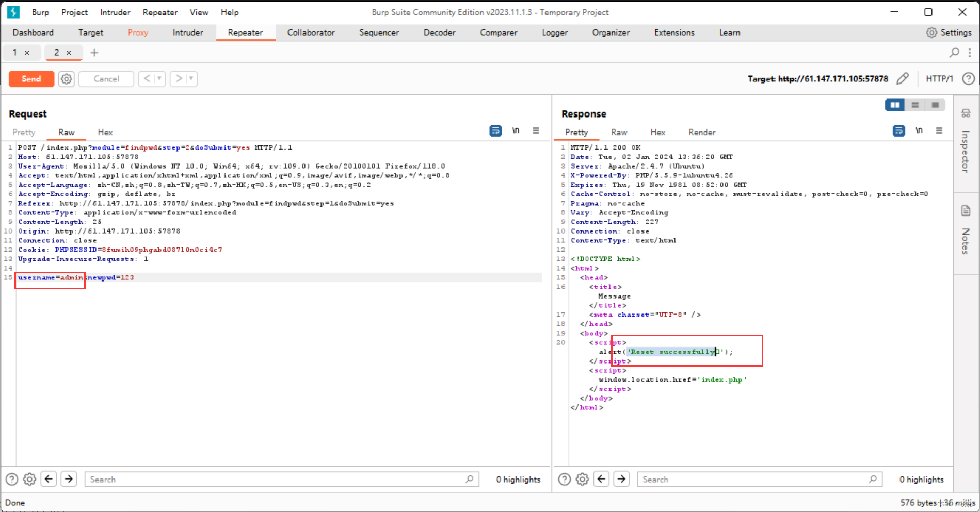Viewport: 980px width, 512px height.
Task: Open response search settings gear
Action: coord(582,479)
